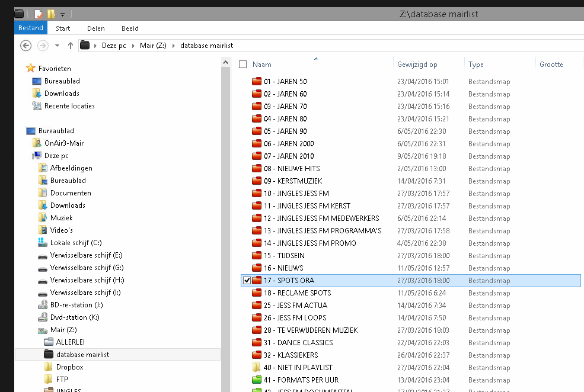Click the New folder quick access icon
Image resolution: width=584 pixels, height=392 pixels.
(51, 14)
